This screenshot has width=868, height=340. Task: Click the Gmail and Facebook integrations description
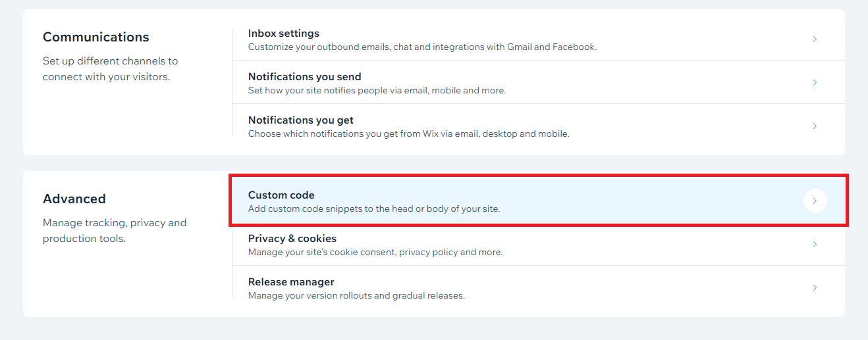click(422, 47)
